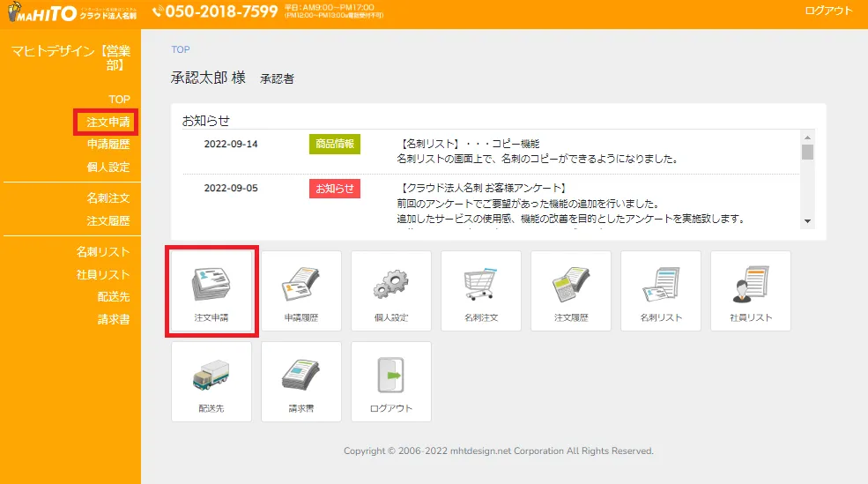The width and height of the screenshot is (868, 484).
Task: Select 名刺リスト in the left sidebar
Action: tap(103, 252)
